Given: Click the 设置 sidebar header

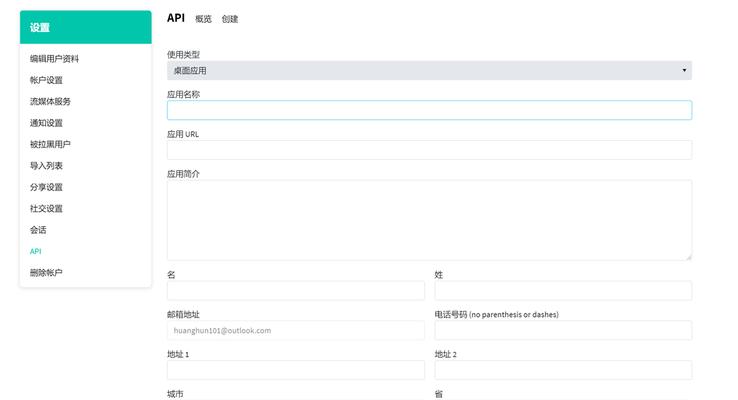Looking at the screenshot, I should tap(86, 27).
